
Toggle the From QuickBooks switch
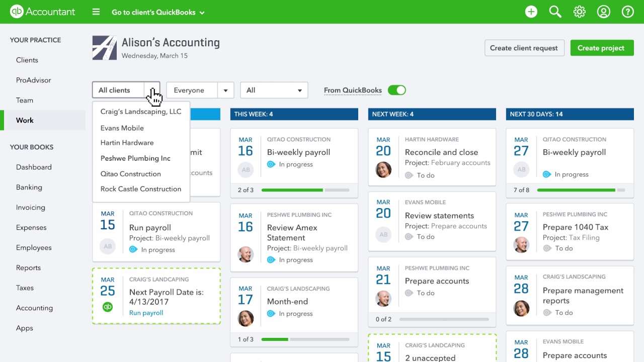click(x=397, y=90)
